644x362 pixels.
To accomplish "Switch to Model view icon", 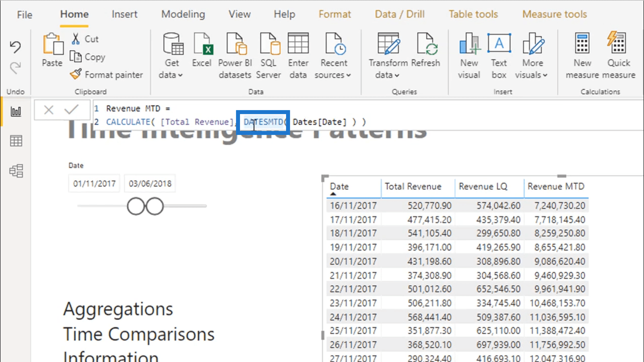I will pos(16,171).
